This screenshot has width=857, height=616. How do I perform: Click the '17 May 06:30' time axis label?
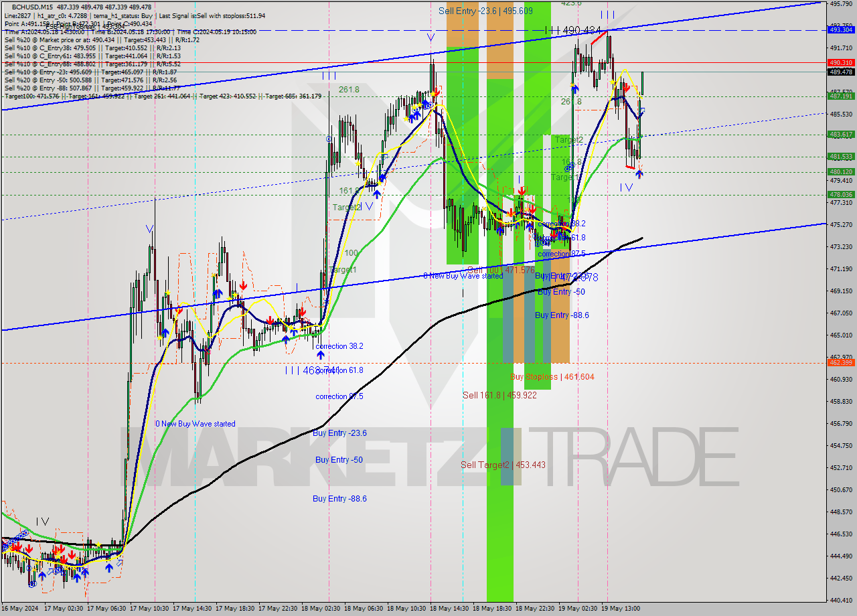[108, 609]
